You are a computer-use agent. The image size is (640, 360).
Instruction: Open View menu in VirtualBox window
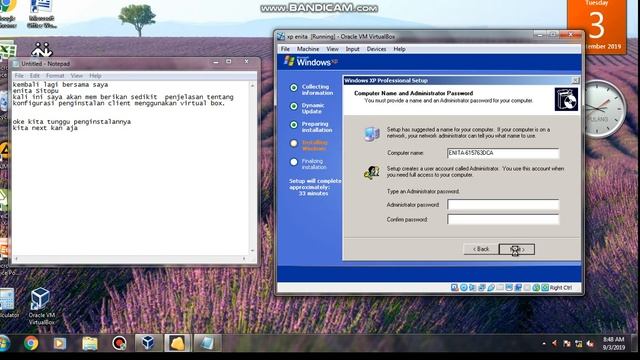coord(332,49)
